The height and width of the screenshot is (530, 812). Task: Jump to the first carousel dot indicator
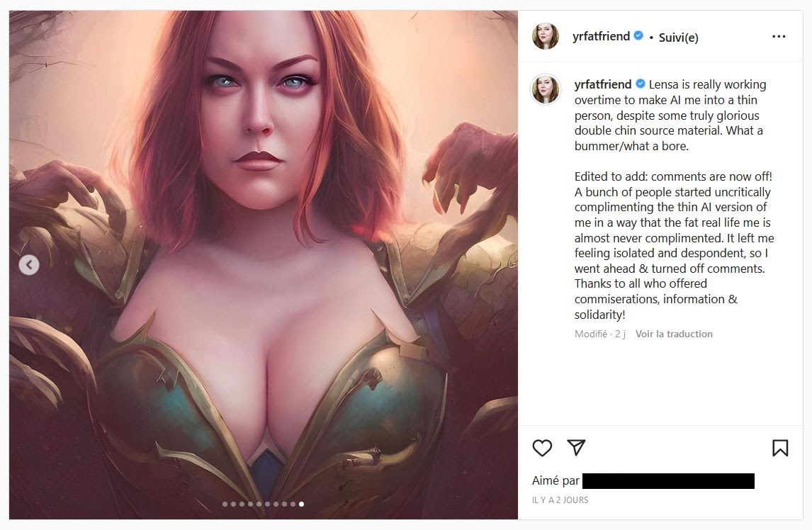[x=225, y=504]
